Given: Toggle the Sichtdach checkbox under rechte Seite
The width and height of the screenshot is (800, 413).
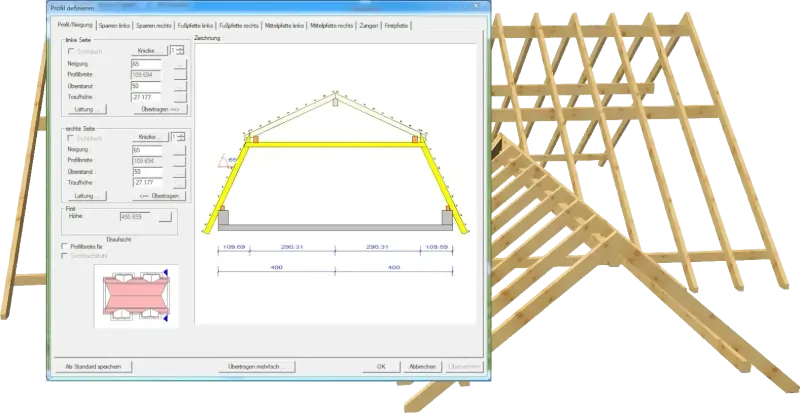Looking at the screenshot, I should coord(68,137).
